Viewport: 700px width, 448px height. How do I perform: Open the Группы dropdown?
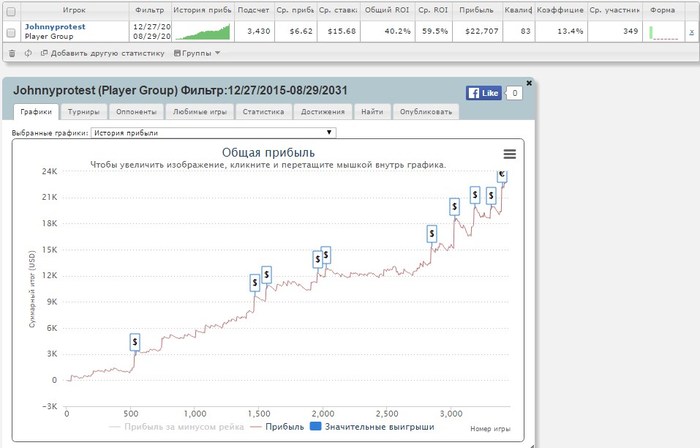click(x=197, y=53)
